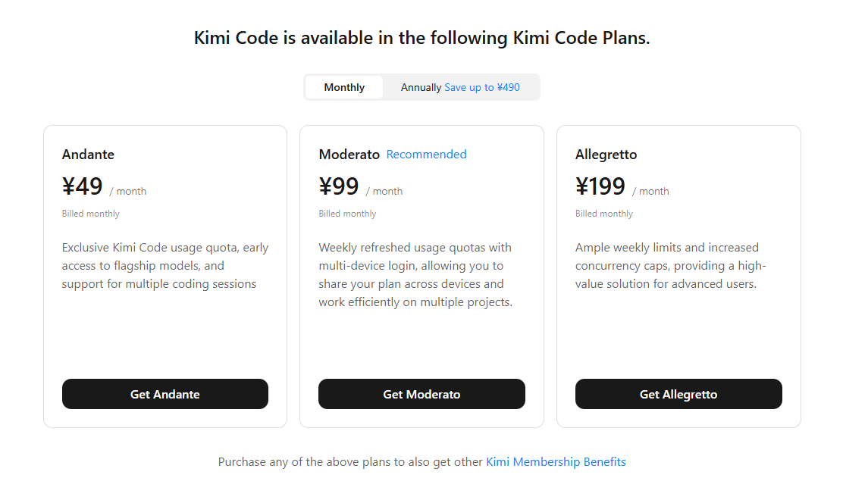
Task: Click Allegretto plan description text
Action: coord(671,265)
